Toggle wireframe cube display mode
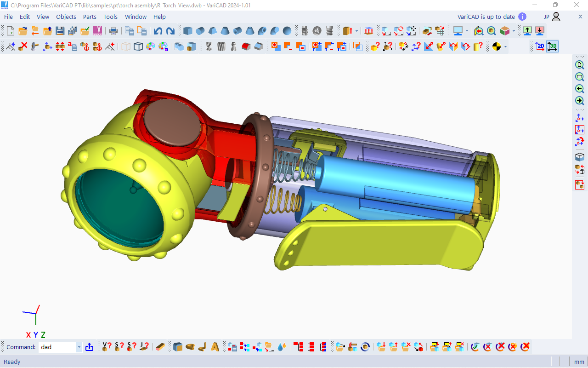Viewport: 588px width, 368px height. point(138,46)
